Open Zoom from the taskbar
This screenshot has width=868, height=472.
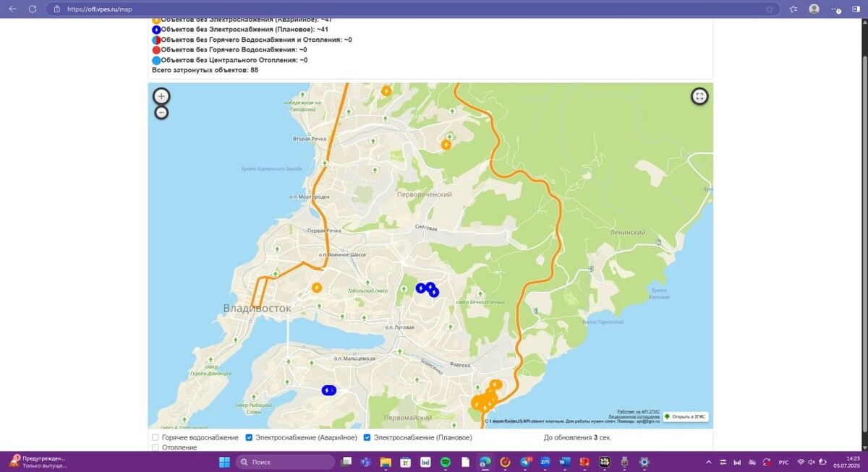(545, 462)
